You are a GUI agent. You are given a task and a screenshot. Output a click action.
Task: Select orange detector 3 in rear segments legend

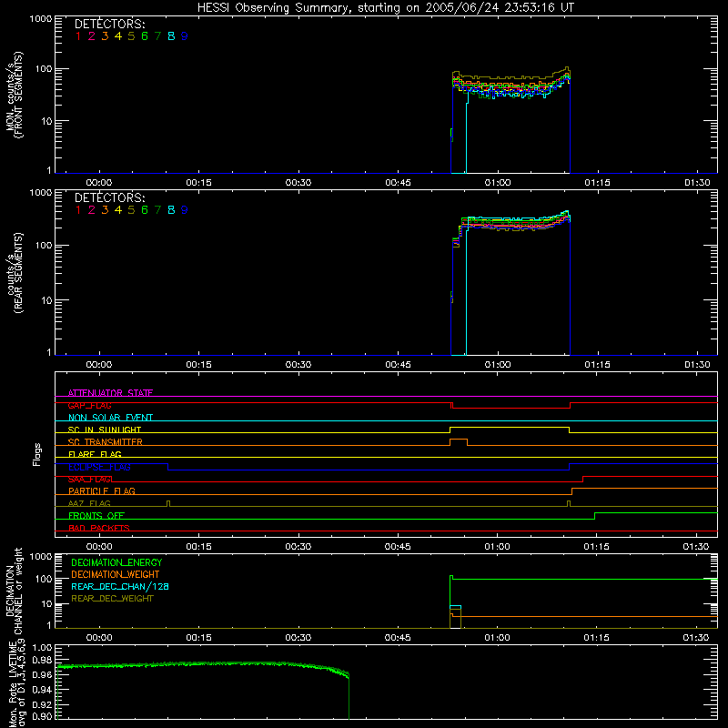tap(105, 210)
